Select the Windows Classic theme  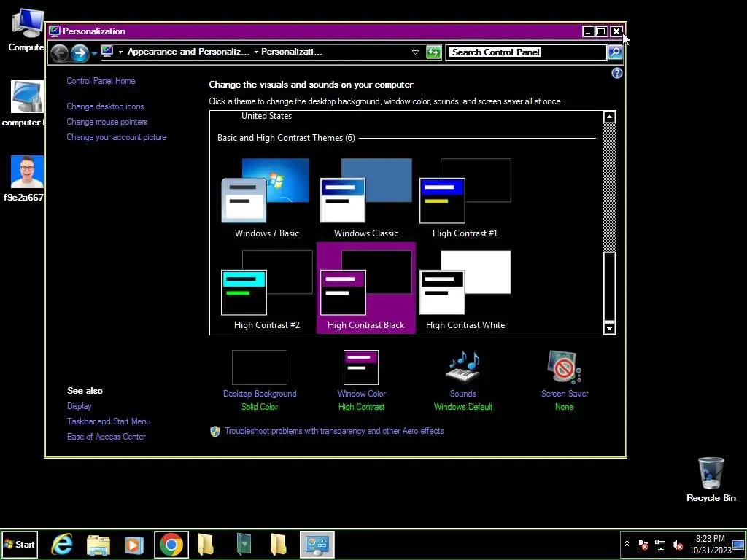[366, 198]
